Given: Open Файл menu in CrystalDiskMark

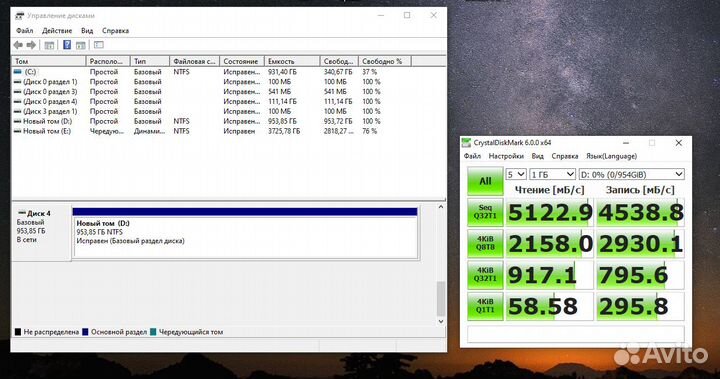Looking at the screenshot, I should coord(472,156).
